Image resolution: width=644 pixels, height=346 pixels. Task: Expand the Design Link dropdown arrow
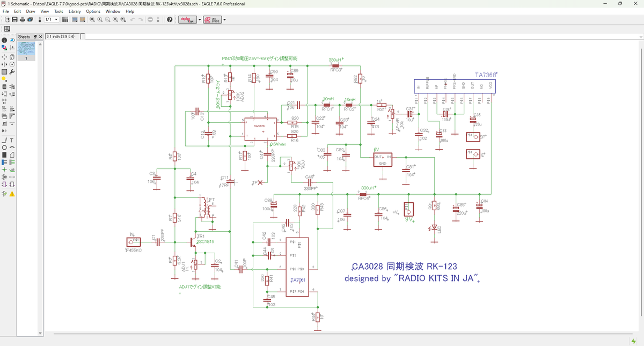coord(200,20)
